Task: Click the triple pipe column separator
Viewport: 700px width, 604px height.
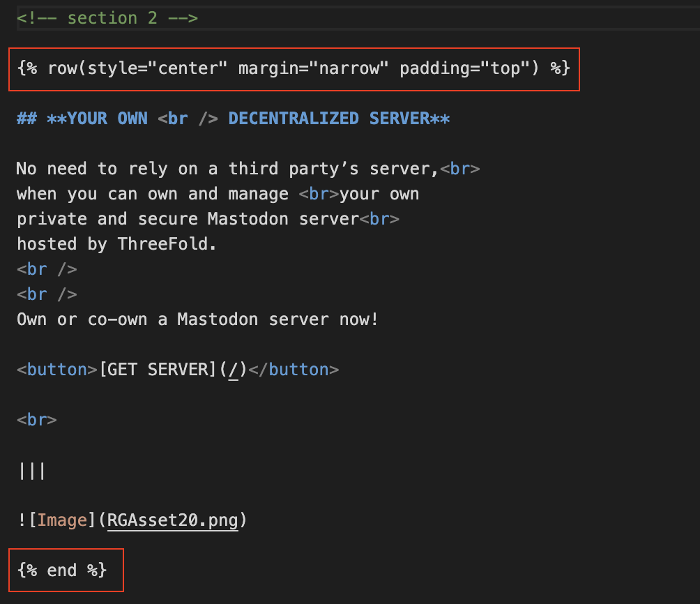Action: coord(31,471)
